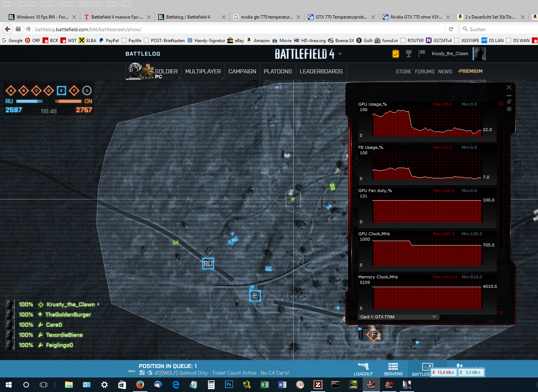
Task: Click the browser address bar
Action: 240,29
